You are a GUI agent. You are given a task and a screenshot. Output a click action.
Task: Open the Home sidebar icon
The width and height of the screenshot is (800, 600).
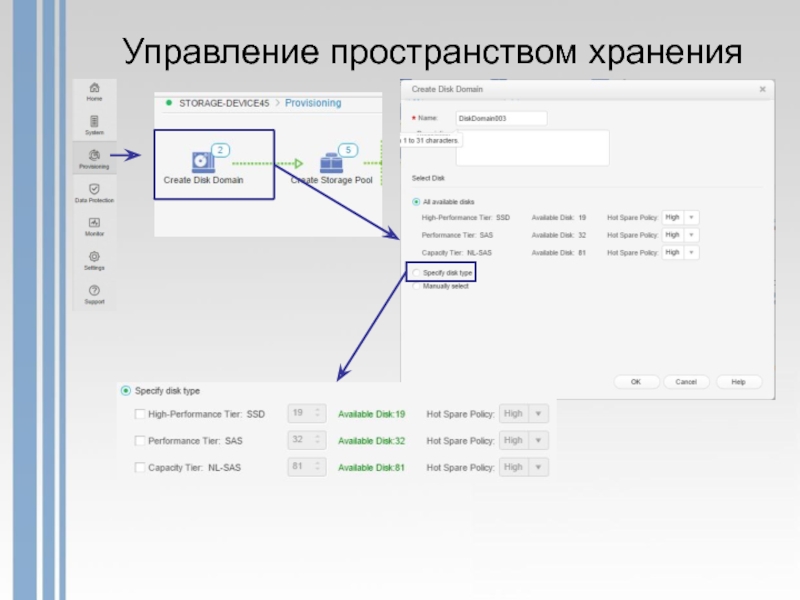point(94,92)
